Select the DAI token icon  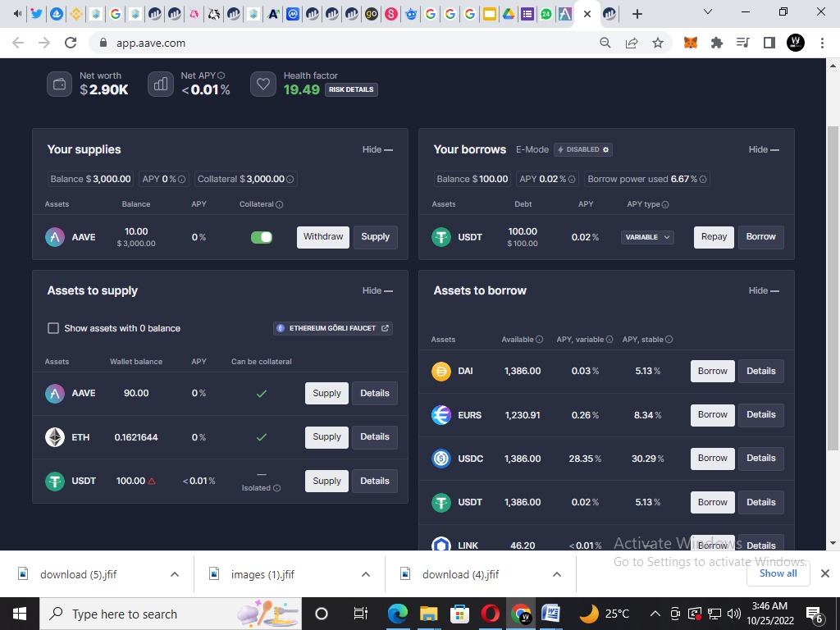click(x=442, y=371)
